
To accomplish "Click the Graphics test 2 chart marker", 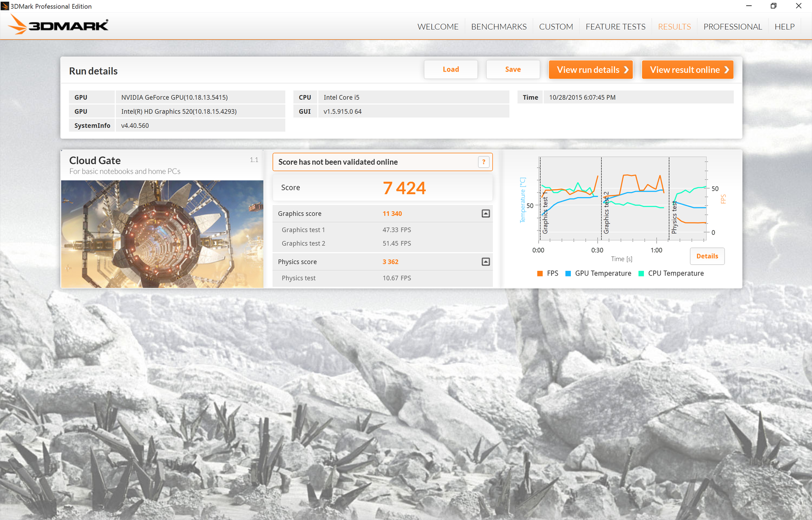I will (x=606, y=212).
